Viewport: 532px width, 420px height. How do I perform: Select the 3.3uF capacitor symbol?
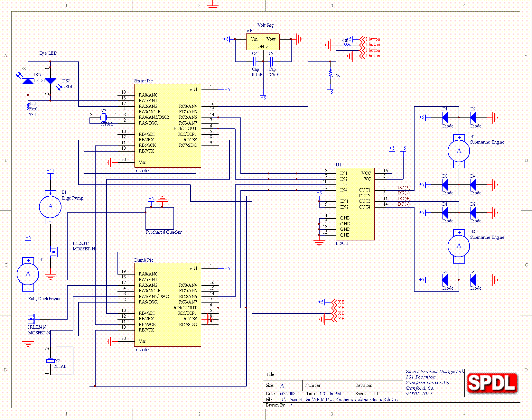(x=271, y=61)
